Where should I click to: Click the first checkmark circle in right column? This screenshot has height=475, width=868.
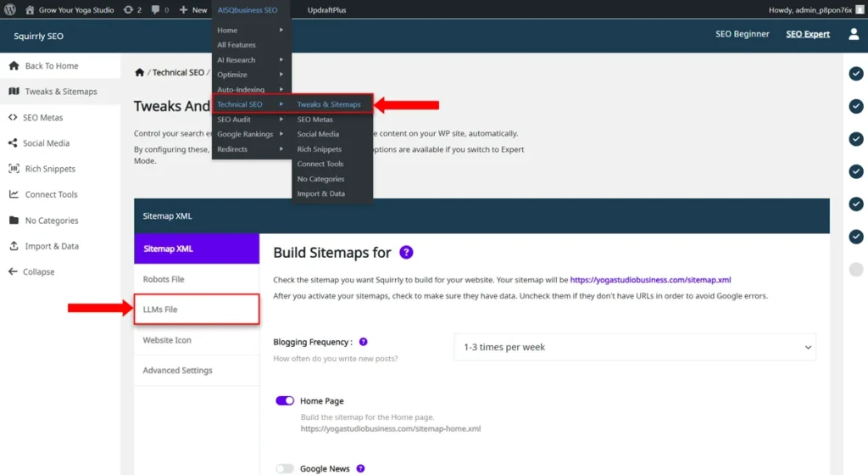(856, 74)
